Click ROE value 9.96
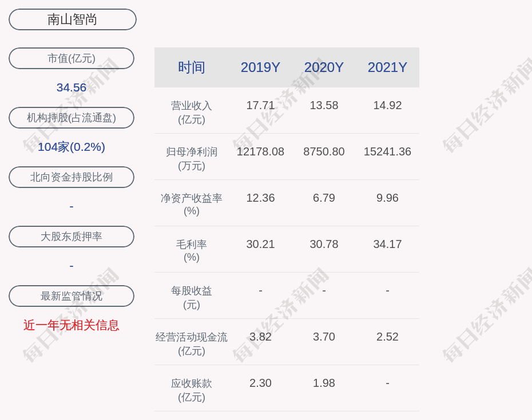The height and width of the screenshot is (420, 532). pos(387,198)
